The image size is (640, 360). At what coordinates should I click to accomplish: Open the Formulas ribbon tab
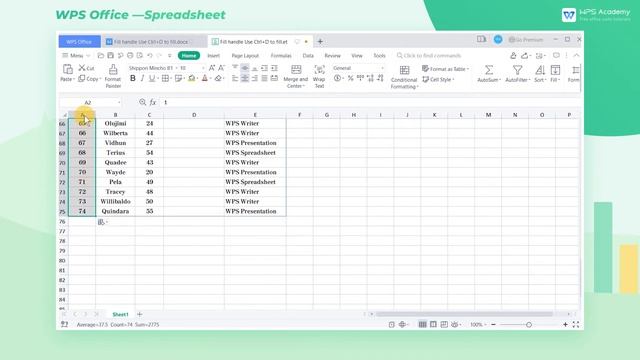281,56
